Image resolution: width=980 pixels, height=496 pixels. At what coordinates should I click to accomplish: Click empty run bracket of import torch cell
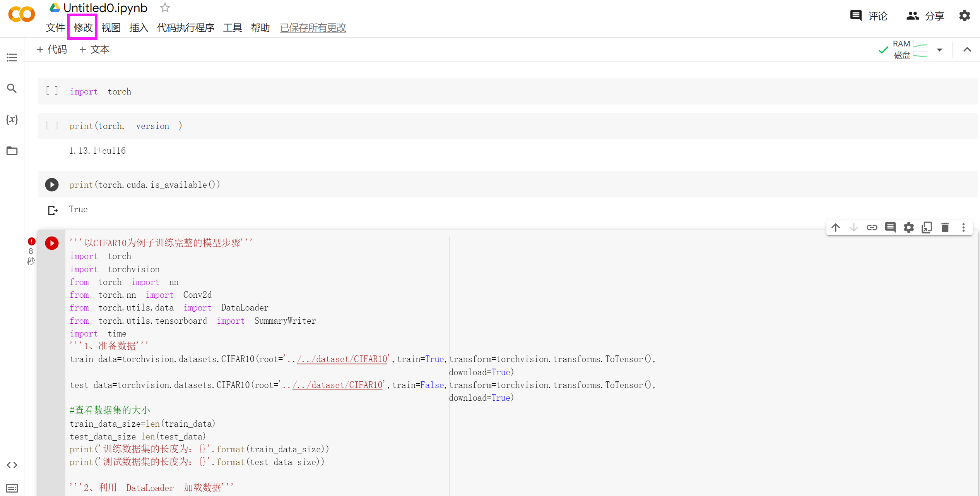52,91
